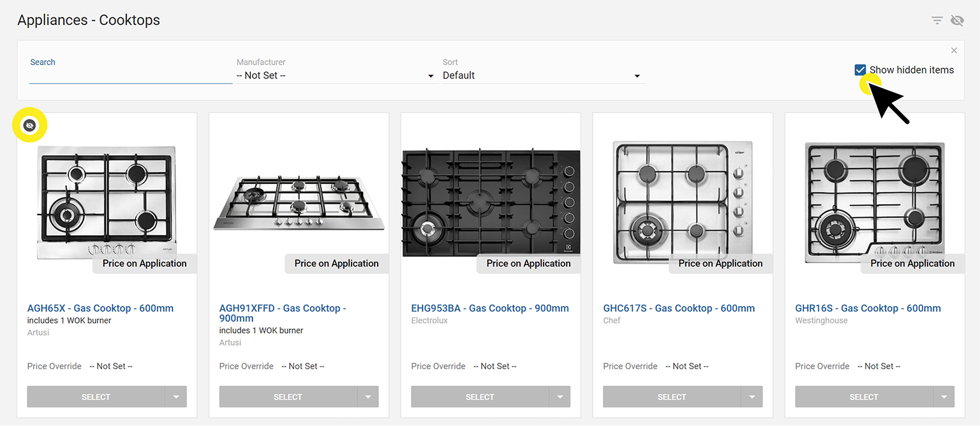This screenshot has height=426, width=980.
Task: Open the Manufacturer dropdown
Action: pos(335,75)
